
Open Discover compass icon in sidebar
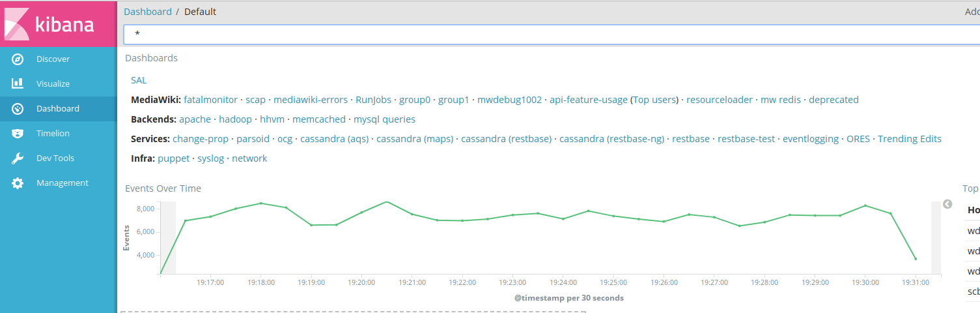(x=18, y=59)
